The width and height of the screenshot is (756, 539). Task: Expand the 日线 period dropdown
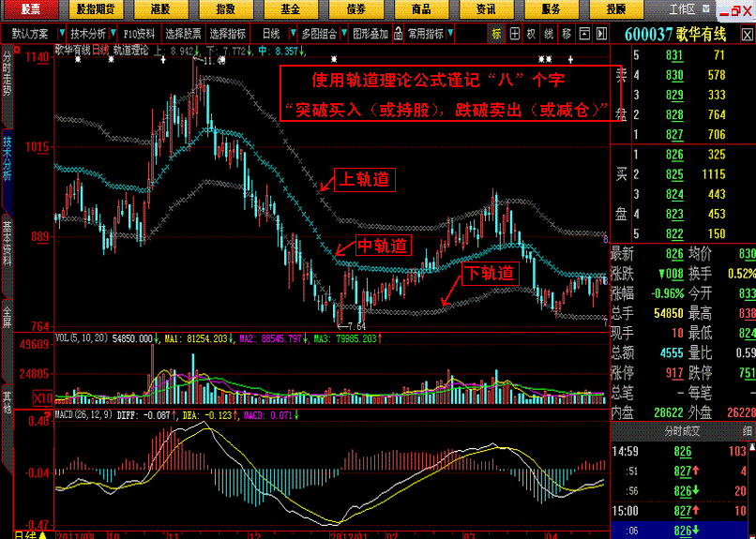[273, 33]
